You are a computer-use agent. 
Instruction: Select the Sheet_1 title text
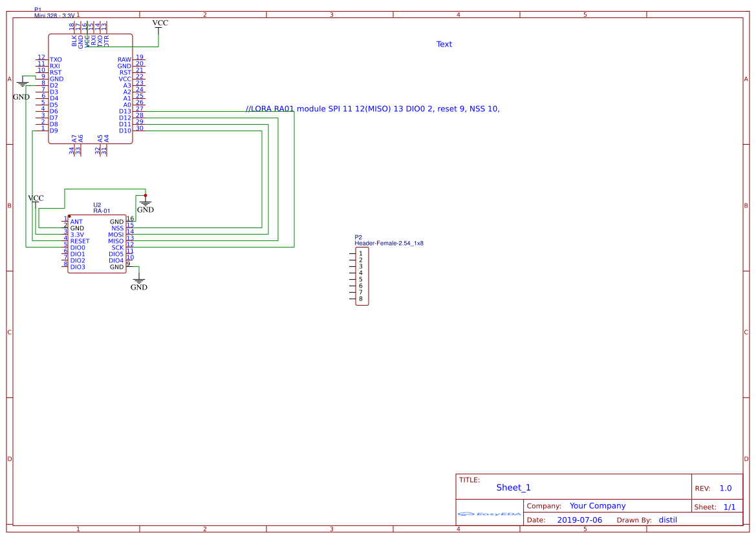512,487
